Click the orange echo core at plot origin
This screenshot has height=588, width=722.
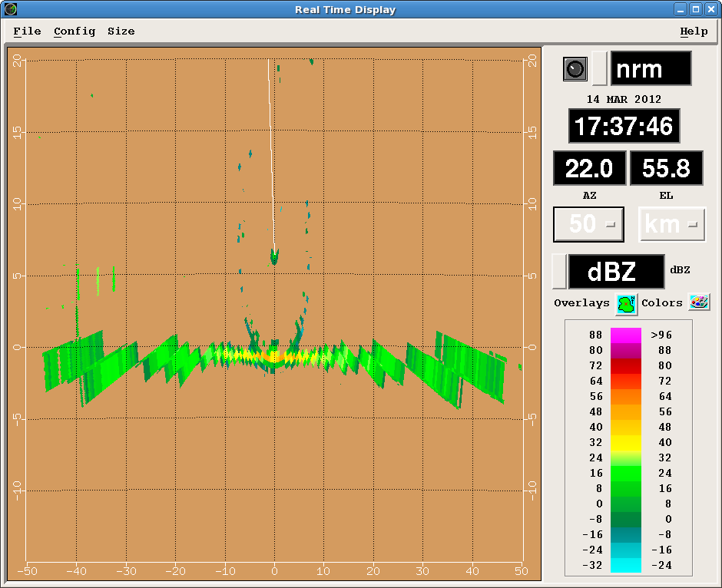pos(274,357)
